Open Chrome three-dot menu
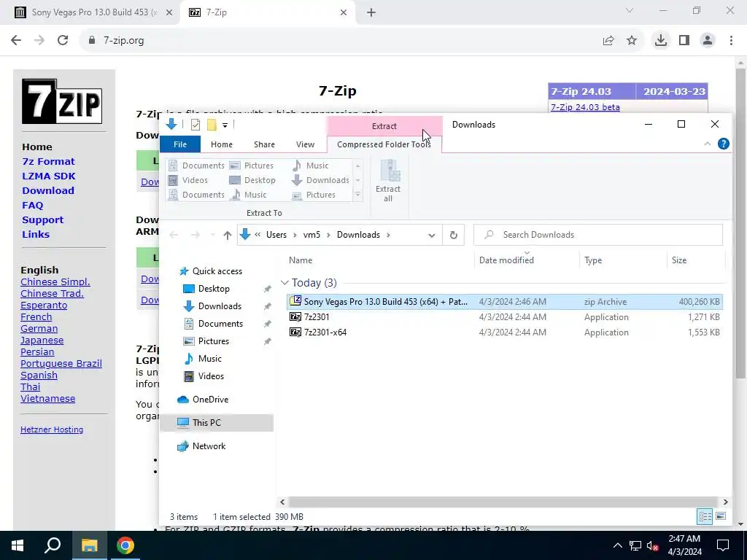The image size is (747, 560). [x=731, y=41]
